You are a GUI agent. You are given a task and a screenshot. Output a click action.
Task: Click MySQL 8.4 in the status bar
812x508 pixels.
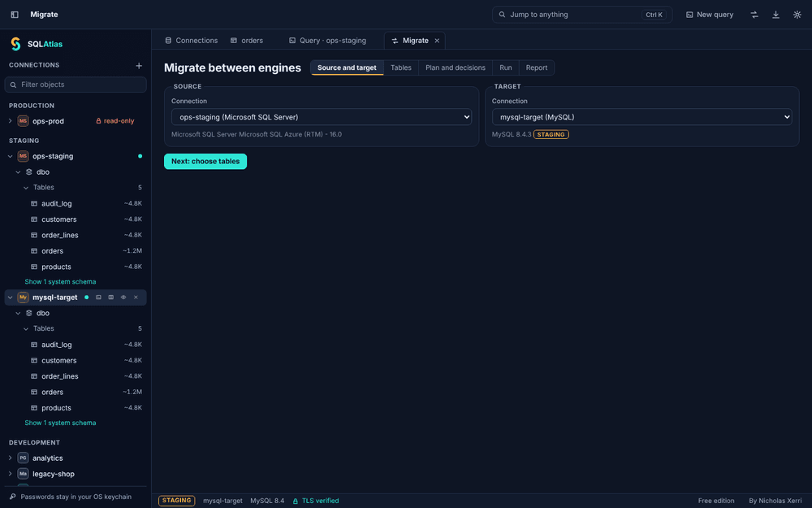267,501
